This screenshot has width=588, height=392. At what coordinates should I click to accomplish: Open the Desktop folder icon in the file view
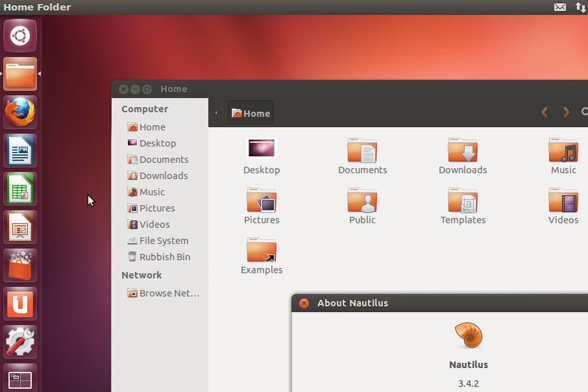tap(262, 148)
